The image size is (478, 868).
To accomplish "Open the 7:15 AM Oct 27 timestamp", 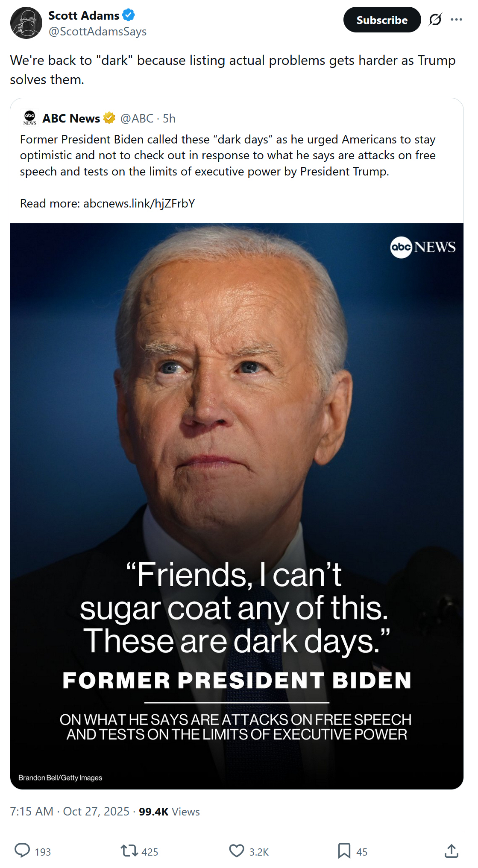I will pos(70,811).
